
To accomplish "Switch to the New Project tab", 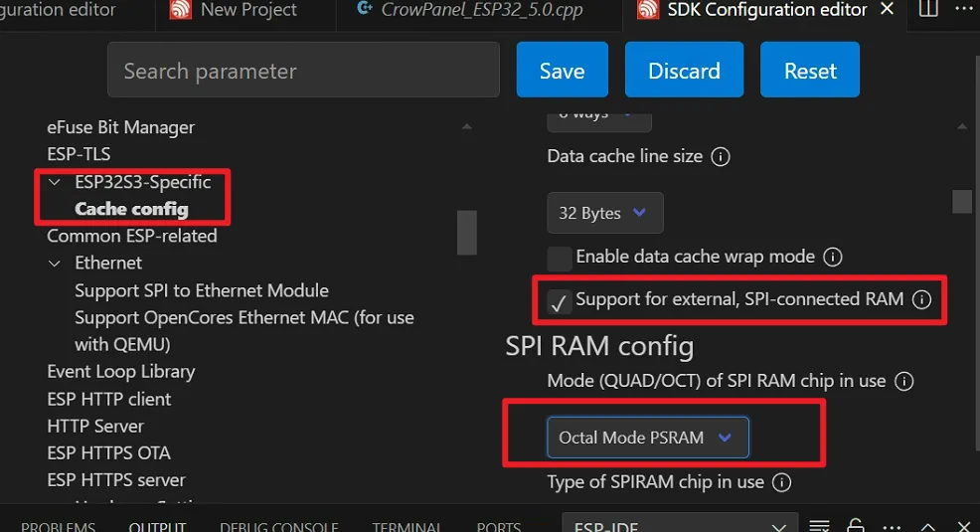I will pos(247,10).
